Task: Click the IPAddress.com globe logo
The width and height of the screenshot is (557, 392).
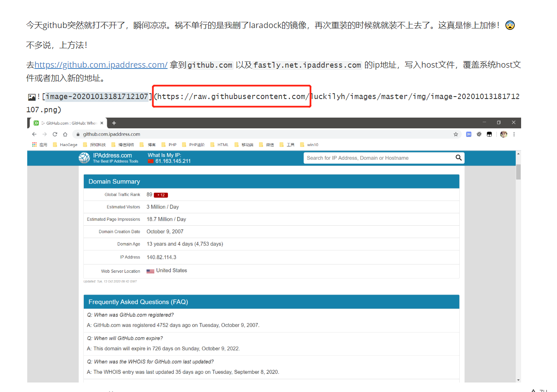Action: coord(84,158)
